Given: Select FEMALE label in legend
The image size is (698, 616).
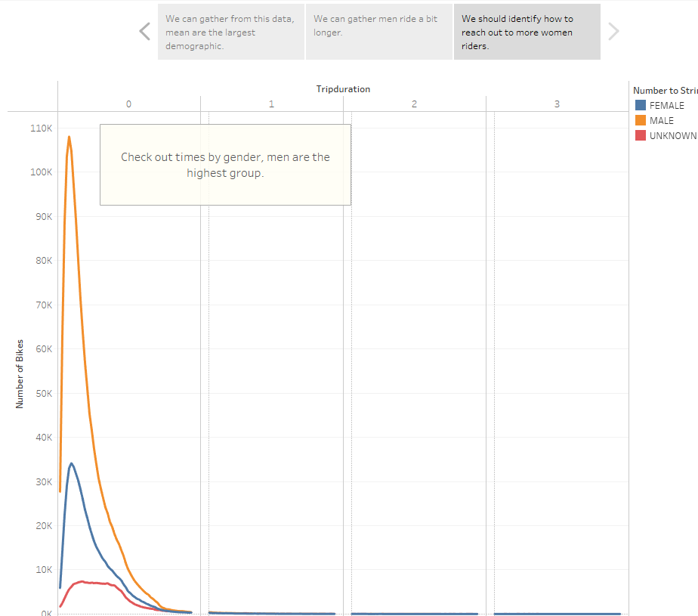Looking at the screenshot, I should click(666, 106).
